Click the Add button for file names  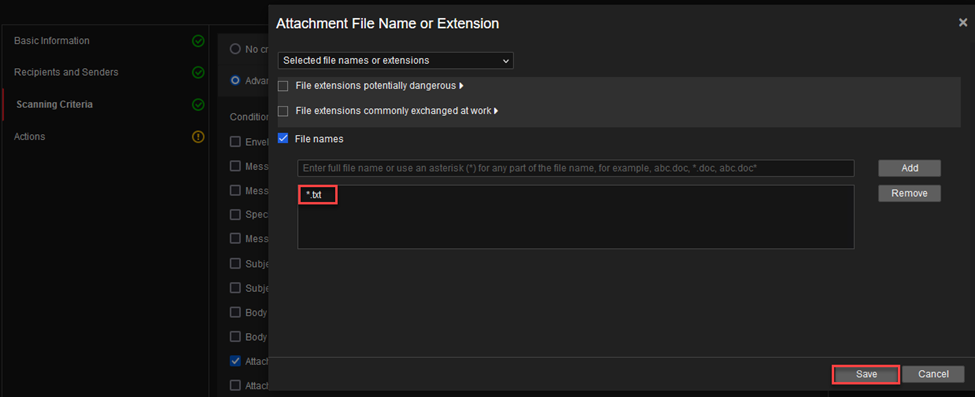909,168
